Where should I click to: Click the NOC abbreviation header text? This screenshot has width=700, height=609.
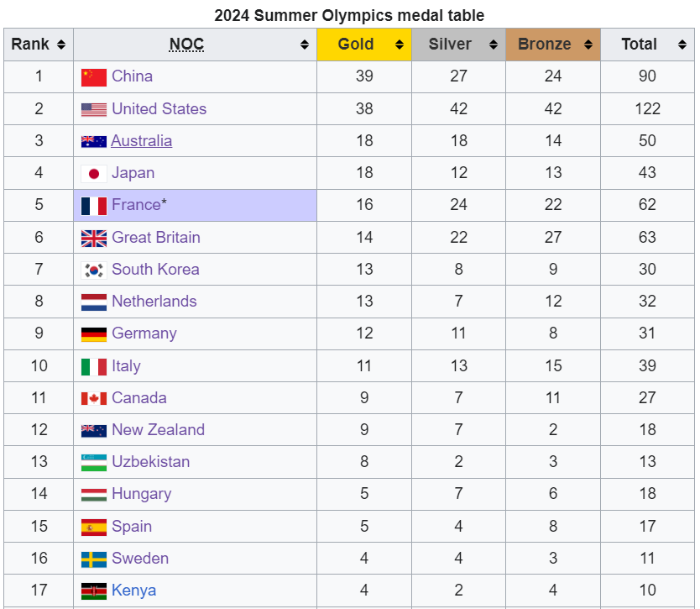pyautogui.click(x=186, y=45)
